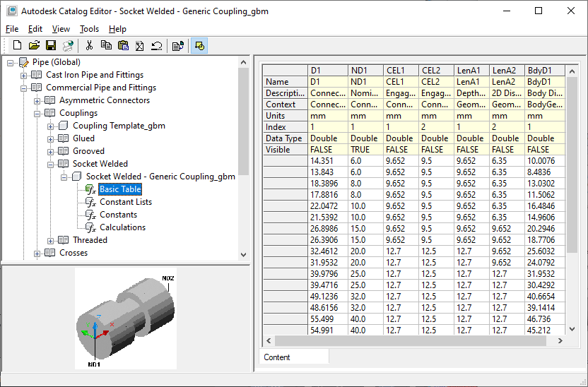This screenshot has width=588, height=387.
Task: Open the Edit menu
Action: (x=35, y=29)
